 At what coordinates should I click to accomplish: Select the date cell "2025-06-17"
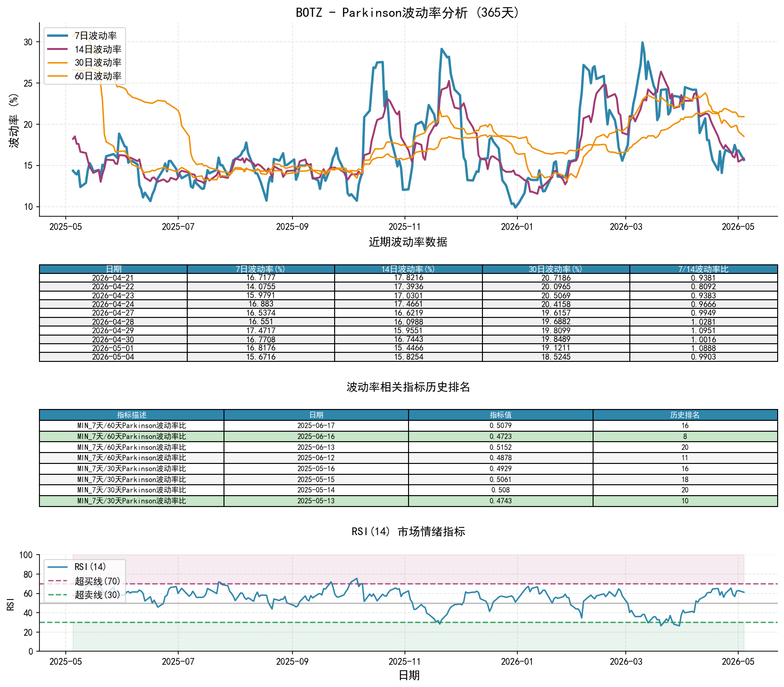click(x=316, y=426)
